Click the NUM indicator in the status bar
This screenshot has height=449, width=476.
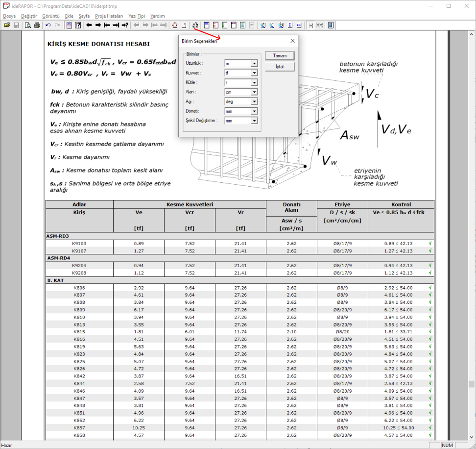click(x=447, y=446)
